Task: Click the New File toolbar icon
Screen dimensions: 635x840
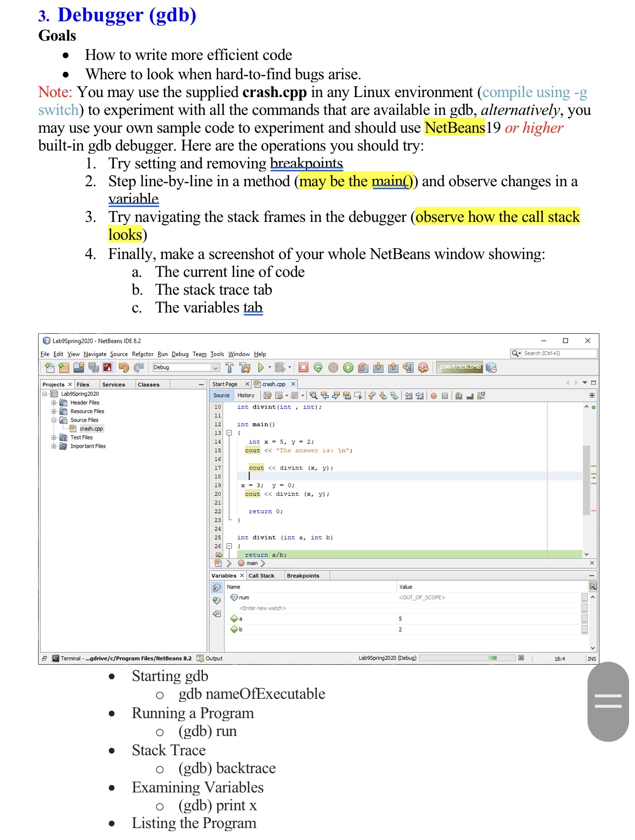Action: [x=49, y=367]
